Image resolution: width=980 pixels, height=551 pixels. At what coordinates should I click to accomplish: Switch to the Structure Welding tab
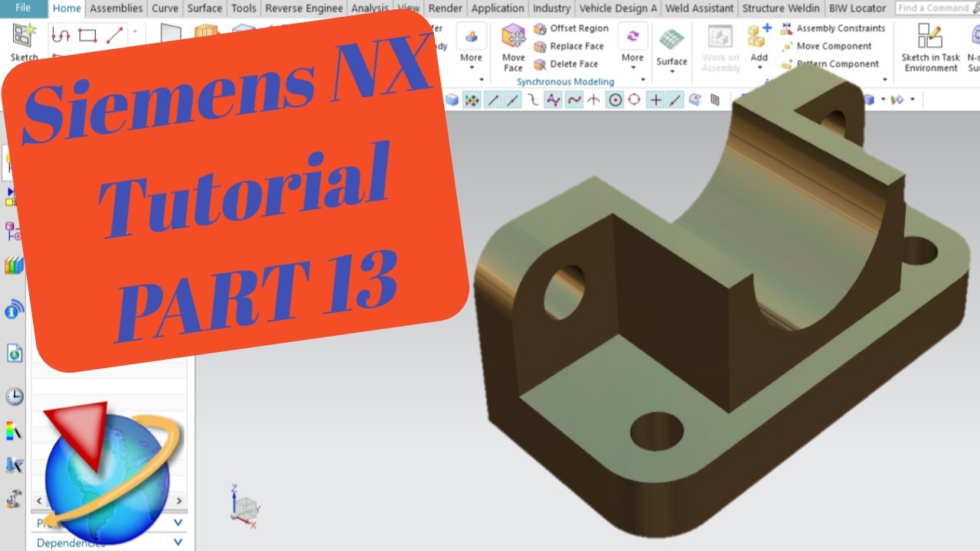click(x=780, y=8)
